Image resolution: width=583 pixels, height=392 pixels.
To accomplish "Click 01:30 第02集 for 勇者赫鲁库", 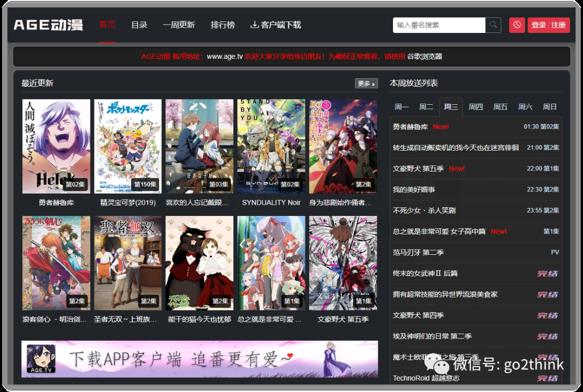I will point(541,127).
